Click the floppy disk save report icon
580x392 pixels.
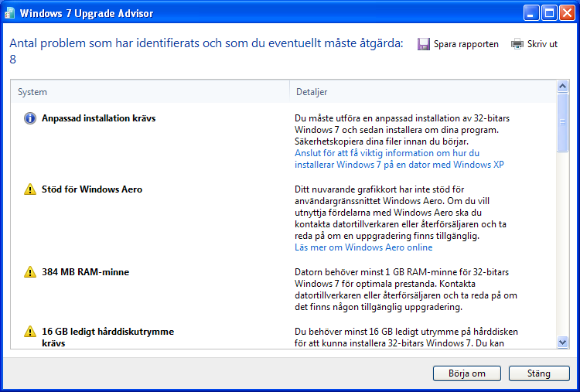[x=424, y=44]
